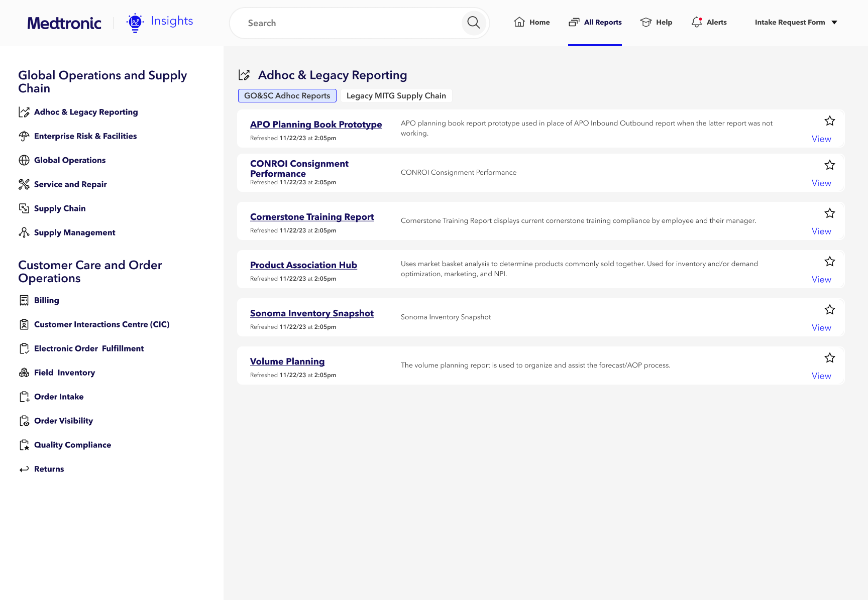Open All Reports in top navigation
Viewport: 868px width, 600px height.
click(595, 22)
